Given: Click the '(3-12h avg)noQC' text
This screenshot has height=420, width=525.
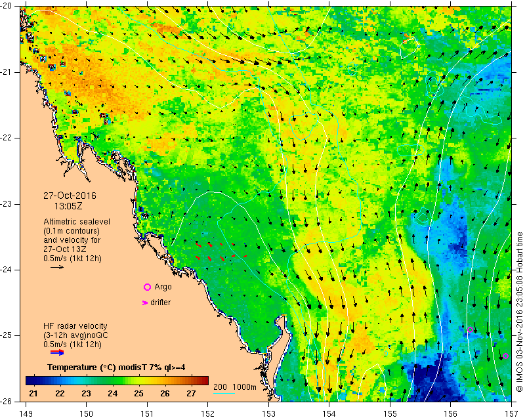Looking at the screenshot, I should (75, 335).
